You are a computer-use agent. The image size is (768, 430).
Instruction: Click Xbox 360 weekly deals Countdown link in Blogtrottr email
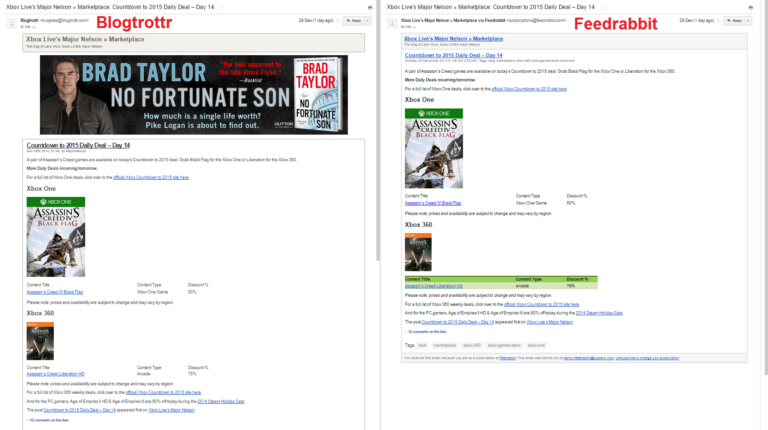[x=163, y=392]
